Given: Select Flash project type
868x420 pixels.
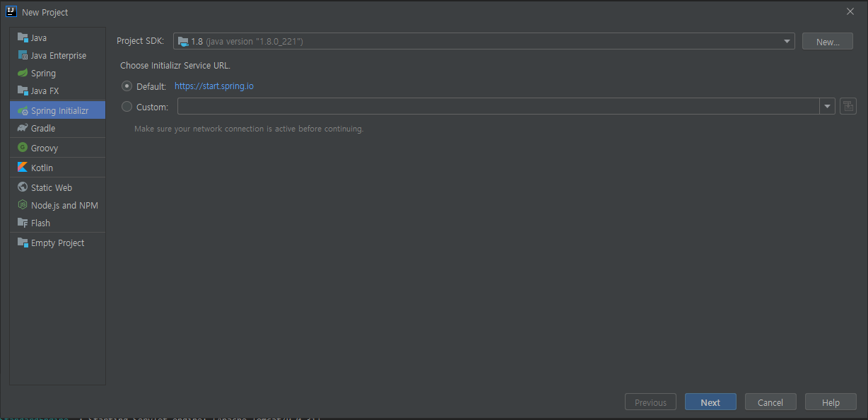Looking at the screenshot, I should pyautogui.click(x=57, y=223).
